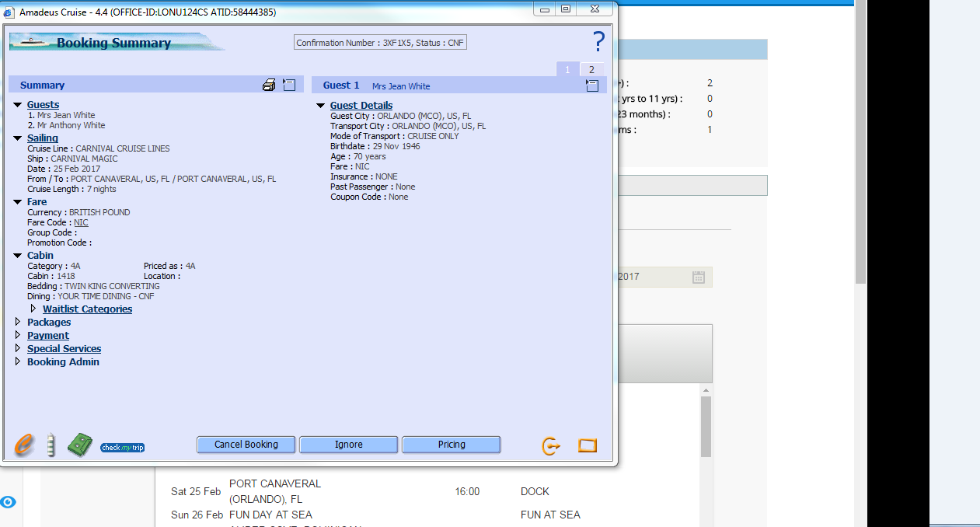Click the blue eye icon at screen edge
This screenshot has height=527, width=980.
(x=8, y=502)
